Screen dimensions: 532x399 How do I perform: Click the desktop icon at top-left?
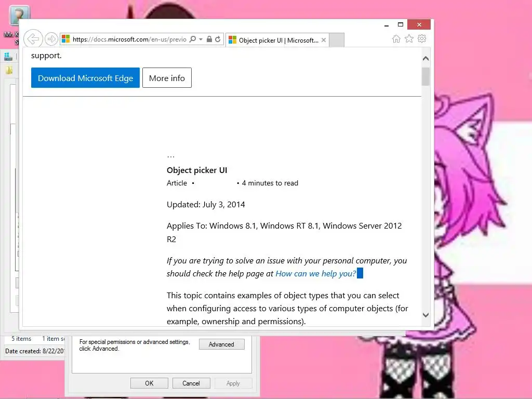tap(19, 15)
